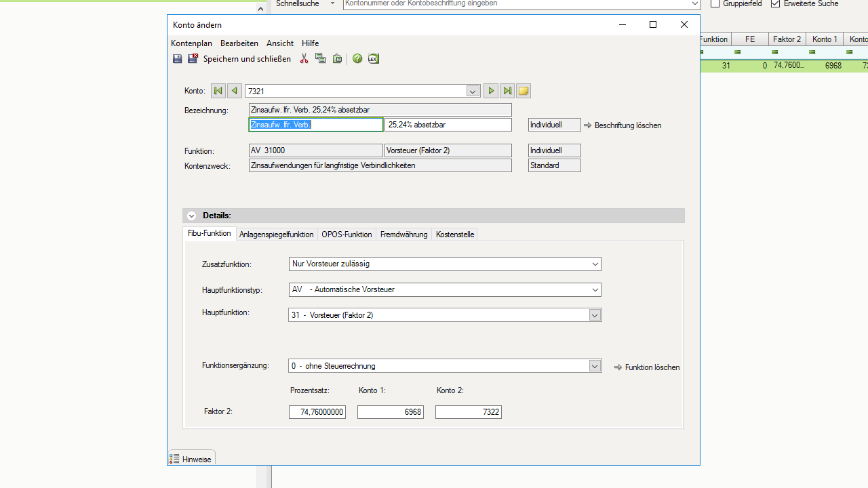Collapse the Details section
Image resolution: width=868 pixels, height=488 pixels.
pyautogui.click(x=192, y=216)
